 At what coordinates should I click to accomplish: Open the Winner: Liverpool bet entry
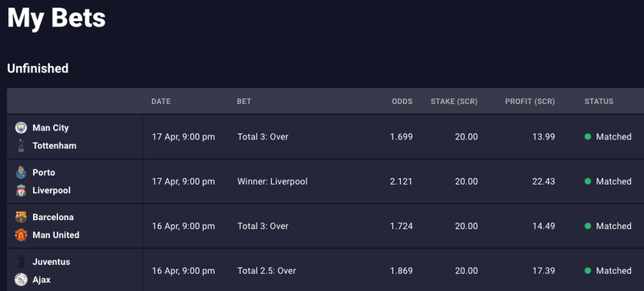(x=272, y=181)
